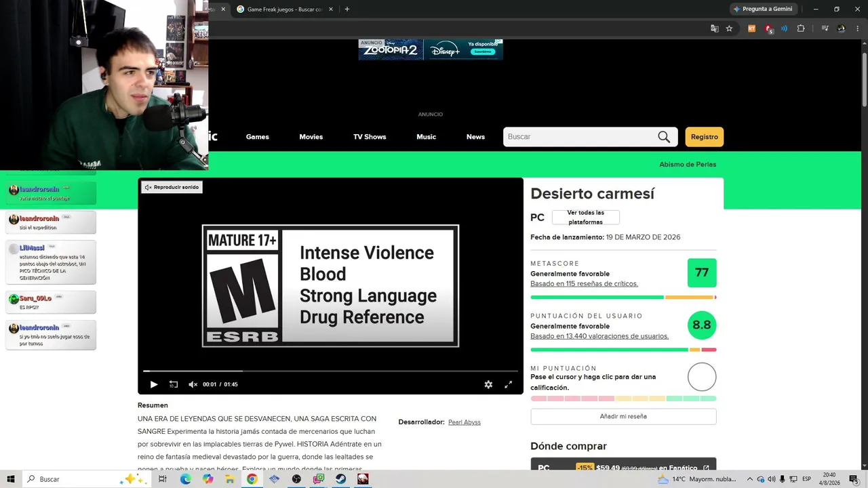Image resolution: width=868 pixels, height=488 pixels.
Task: Open the Movies menu
Action: [x=311, y=137]
